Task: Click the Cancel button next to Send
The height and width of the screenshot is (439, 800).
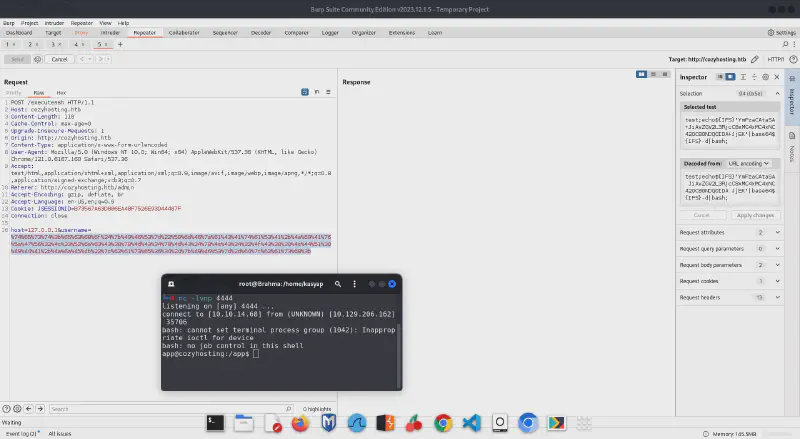Action: pos(60,59)
